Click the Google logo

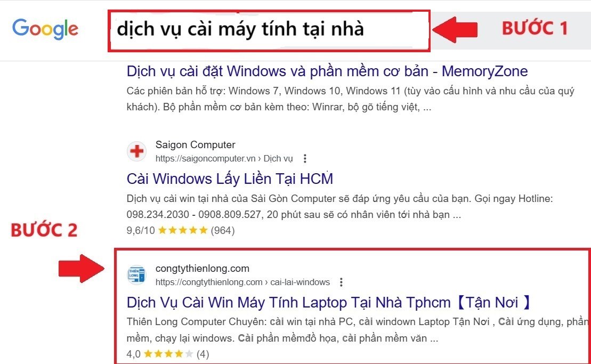45,29
